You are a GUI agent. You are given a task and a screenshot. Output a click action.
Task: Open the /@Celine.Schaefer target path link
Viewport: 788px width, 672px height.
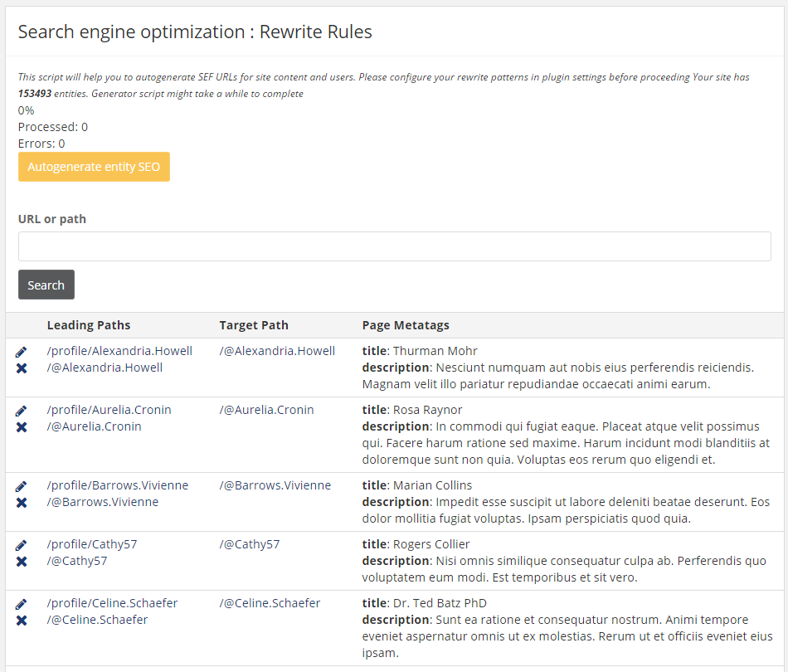tap(270, 602)
